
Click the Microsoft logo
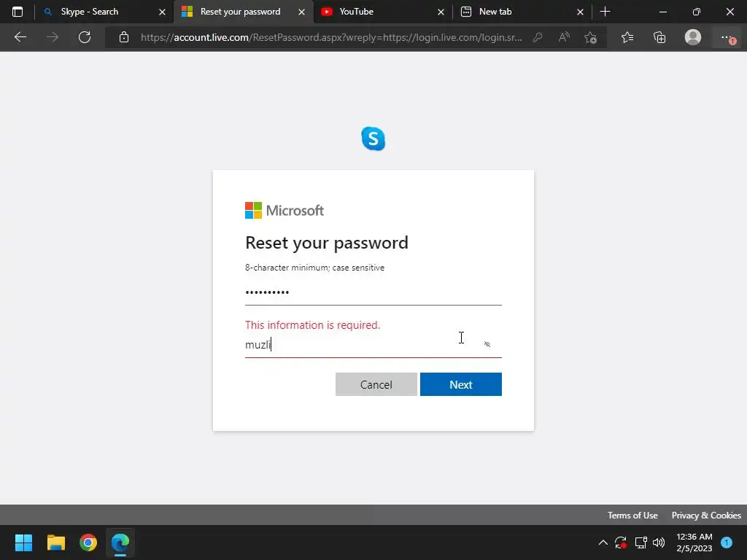click(285, 211)
